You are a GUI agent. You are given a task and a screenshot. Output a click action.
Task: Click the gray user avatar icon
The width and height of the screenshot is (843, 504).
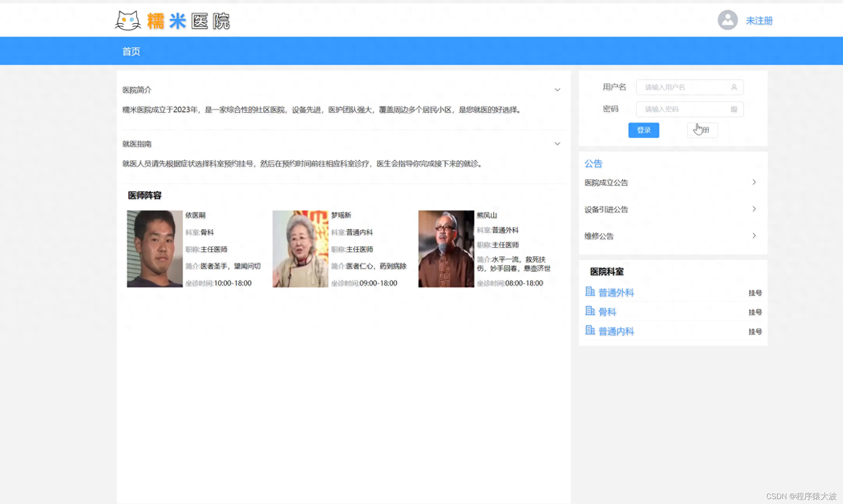pyautogui.click(x=727, y=20)
